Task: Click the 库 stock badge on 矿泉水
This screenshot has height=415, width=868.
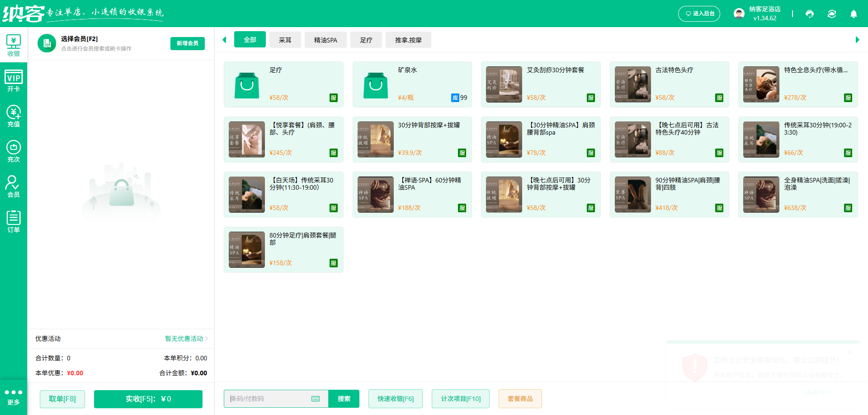Action: [455, 98]
